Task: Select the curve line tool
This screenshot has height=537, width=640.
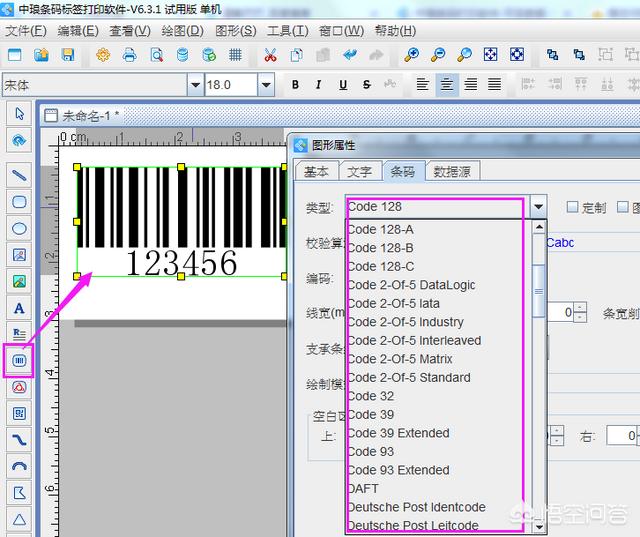Action: [x=19, y=440]
